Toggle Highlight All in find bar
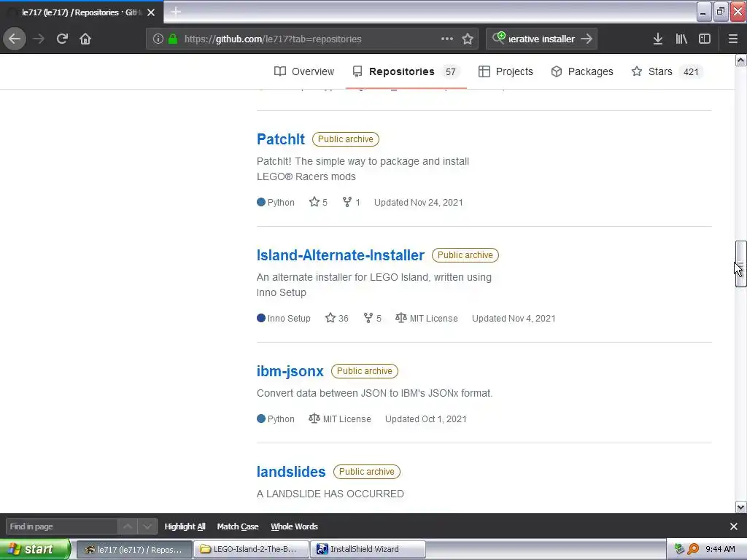Viewport: 747px width, 560px height. (185, 526)
